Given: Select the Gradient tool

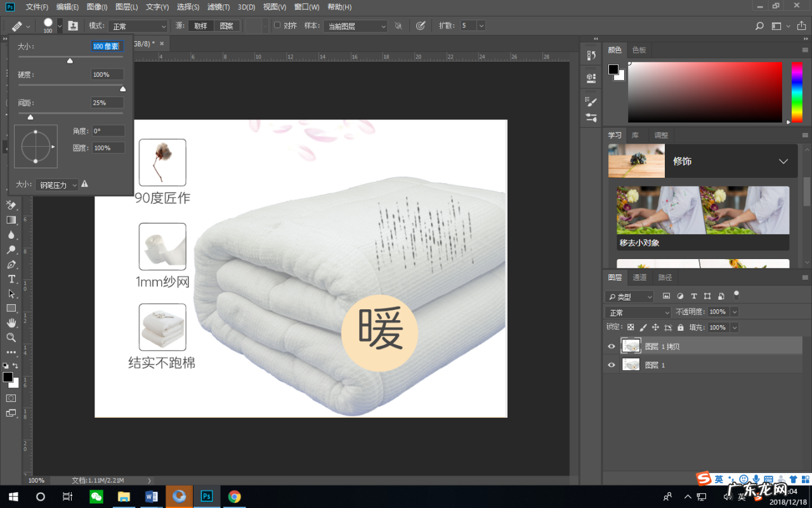Looking at the screenshot, I should pos(11,219).
